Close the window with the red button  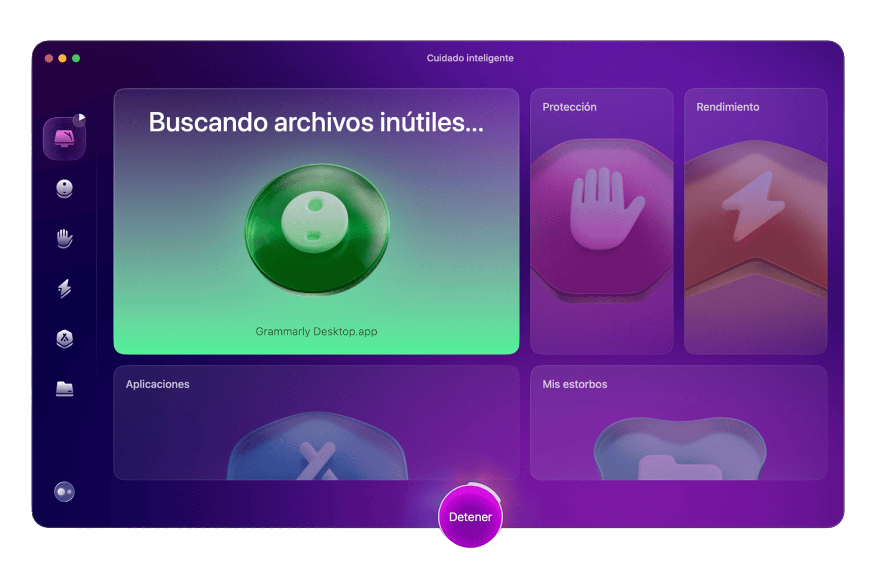(x=49, y=58)
